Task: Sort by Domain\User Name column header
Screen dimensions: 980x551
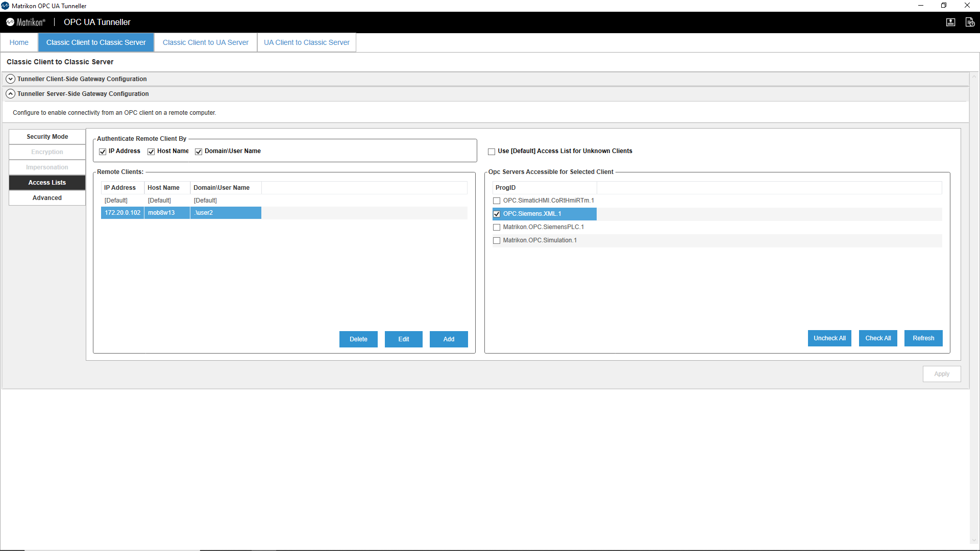Action: (226, 188)
